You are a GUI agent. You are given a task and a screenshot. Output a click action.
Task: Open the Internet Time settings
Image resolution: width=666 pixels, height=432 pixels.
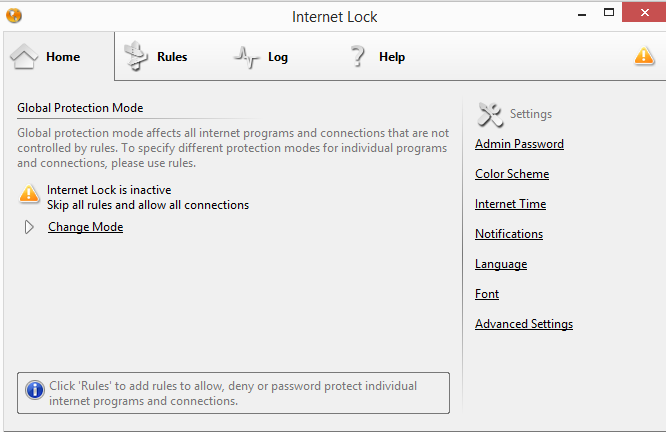(x=510, y=204)
